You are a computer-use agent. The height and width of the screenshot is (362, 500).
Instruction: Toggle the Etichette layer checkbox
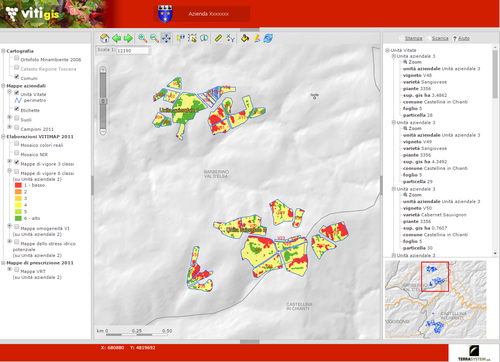(x=17, y=109)
